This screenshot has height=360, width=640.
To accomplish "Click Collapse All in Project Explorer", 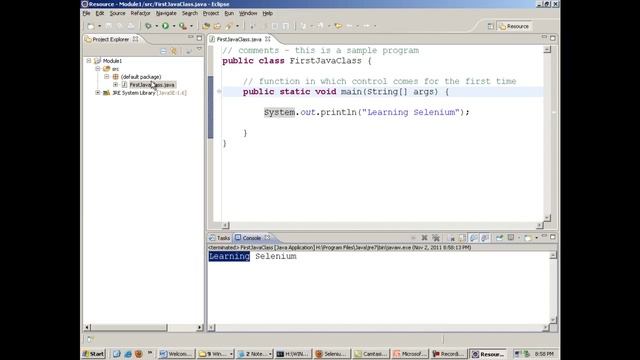I will point(163,51).
